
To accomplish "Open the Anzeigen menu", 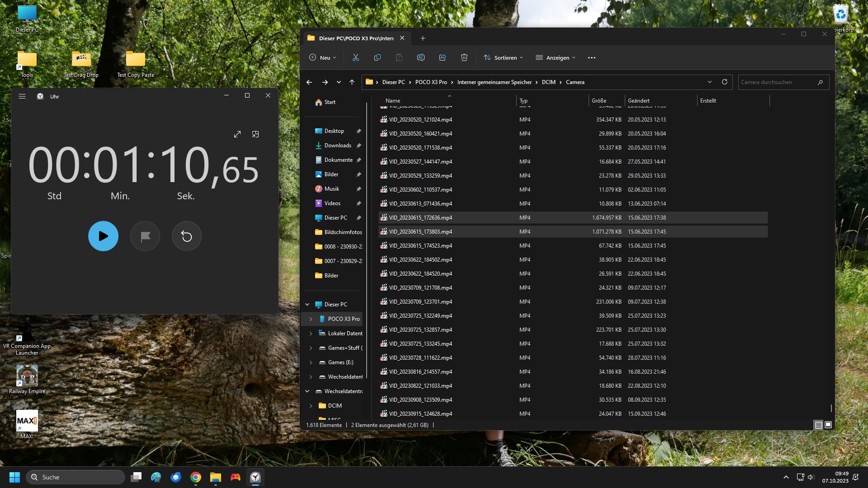I will pos(556,57).
